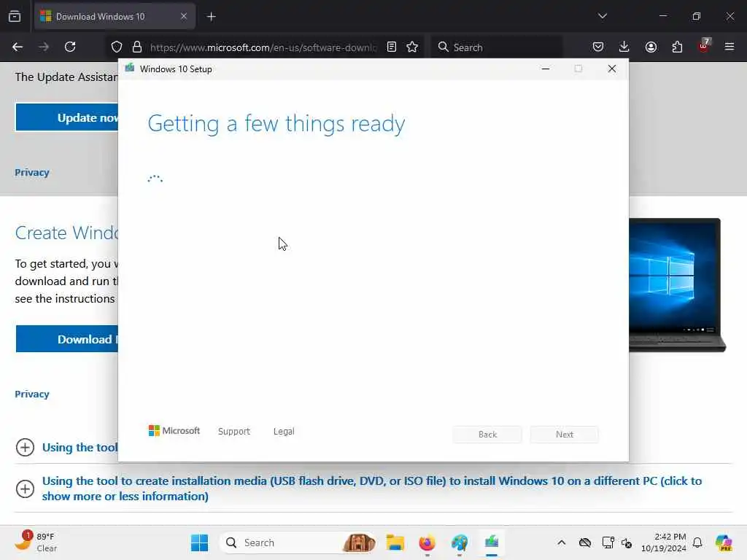Click the Windows 10 laptop image
Image resolution: width=747 pixels, height=560 pixels.
tap(676, 285)
